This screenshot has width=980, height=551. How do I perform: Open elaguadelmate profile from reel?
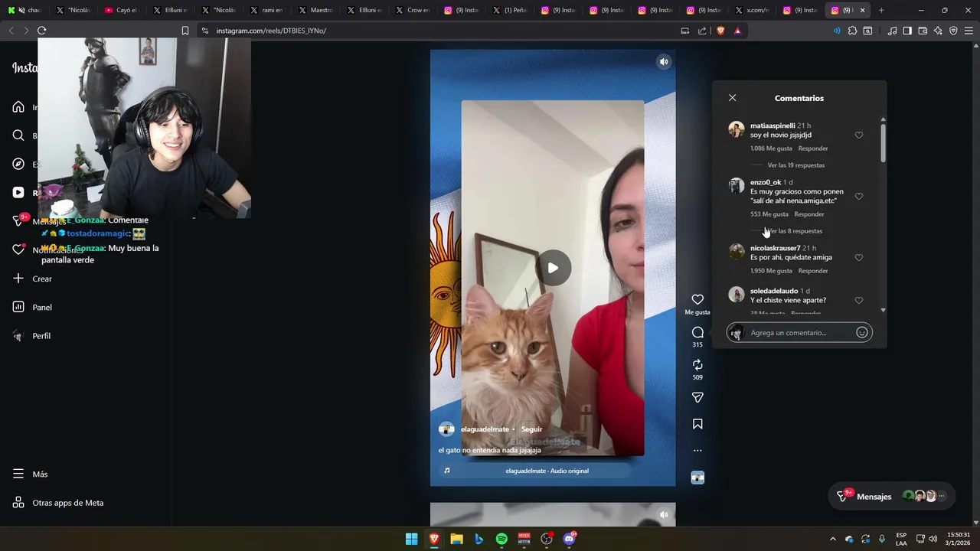pyautogui.click(x=485, y=429)
